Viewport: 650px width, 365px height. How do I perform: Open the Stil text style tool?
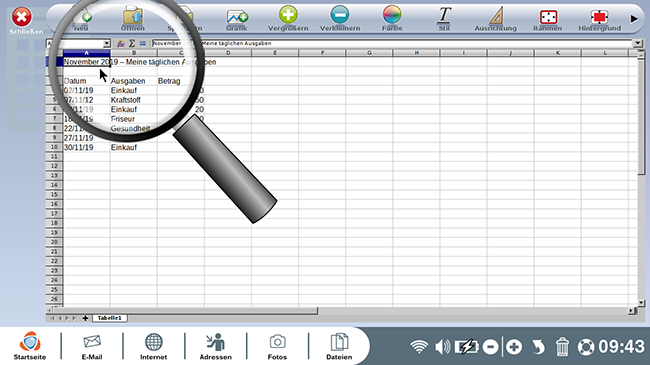point(444,15)
